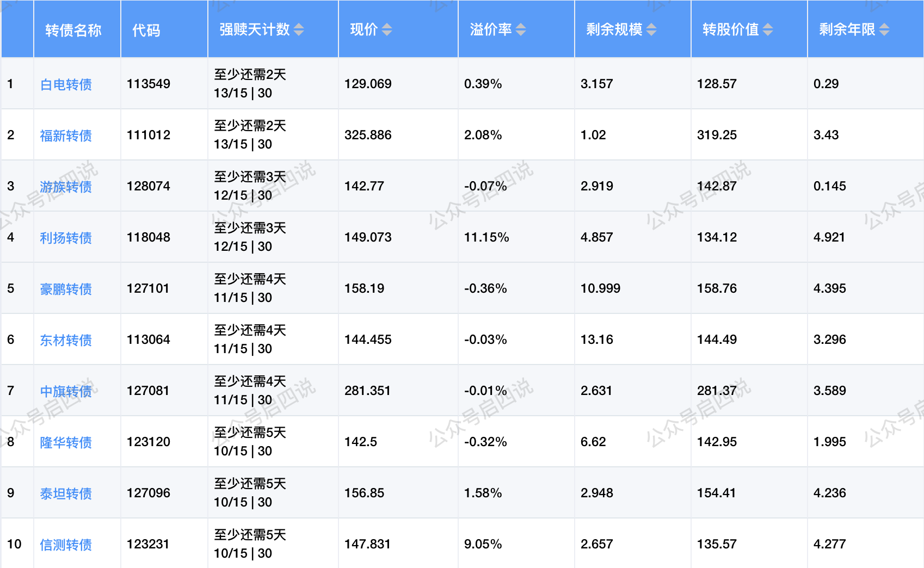The width and height of the screenshot is (924, 568).
Task: Sort by 强赎天计数 using its sort arrows
Action: point(299,29)
